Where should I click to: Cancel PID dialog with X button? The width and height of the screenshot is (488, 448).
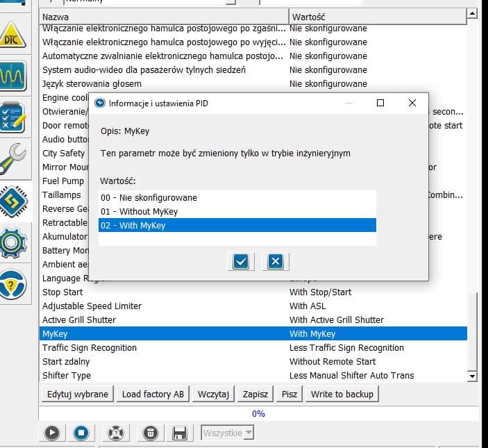[x=276, y=262]
